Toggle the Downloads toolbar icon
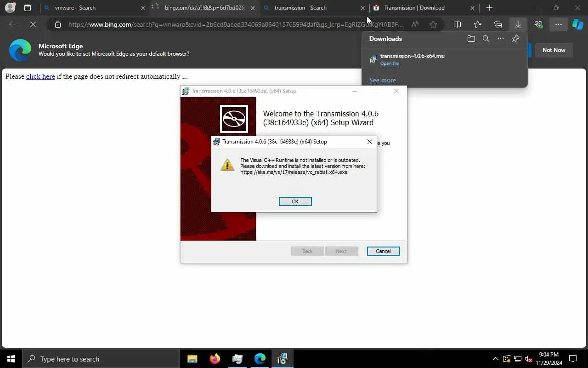Screen dimensions: 588x368 (x=518, y=24)
